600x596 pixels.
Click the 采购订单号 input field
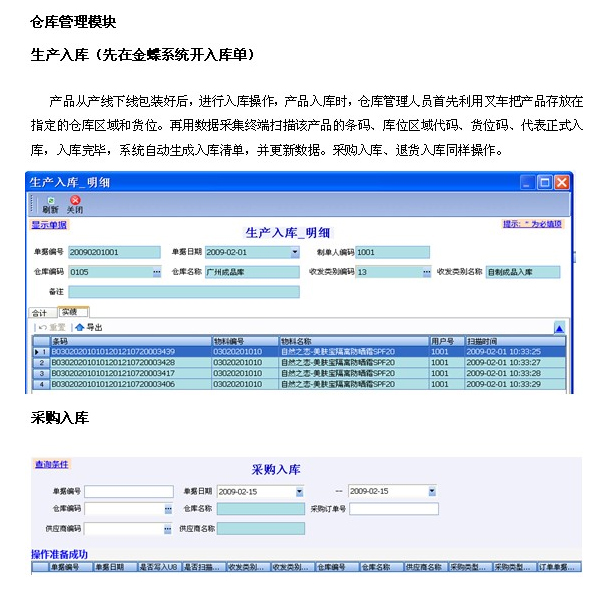click(393, 509)
